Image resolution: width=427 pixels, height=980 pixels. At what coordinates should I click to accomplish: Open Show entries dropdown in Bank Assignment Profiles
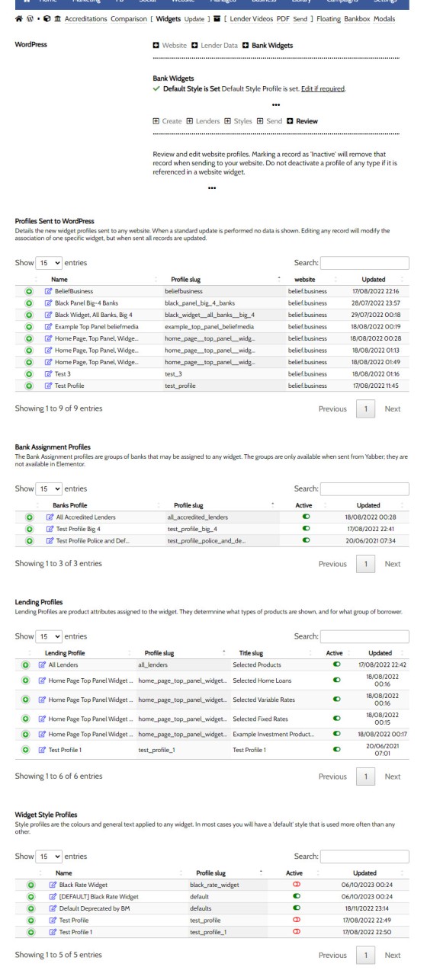[50, 488]
